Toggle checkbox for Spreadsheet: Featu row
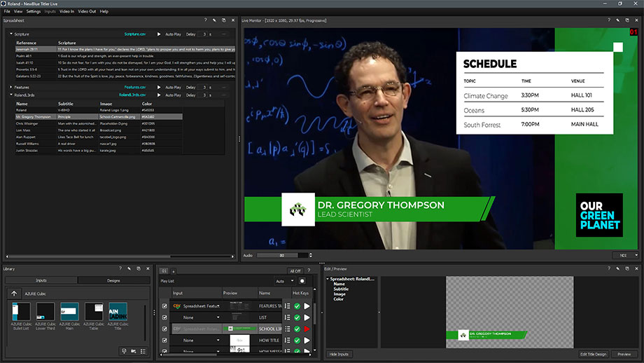 [x=164, y=306]
